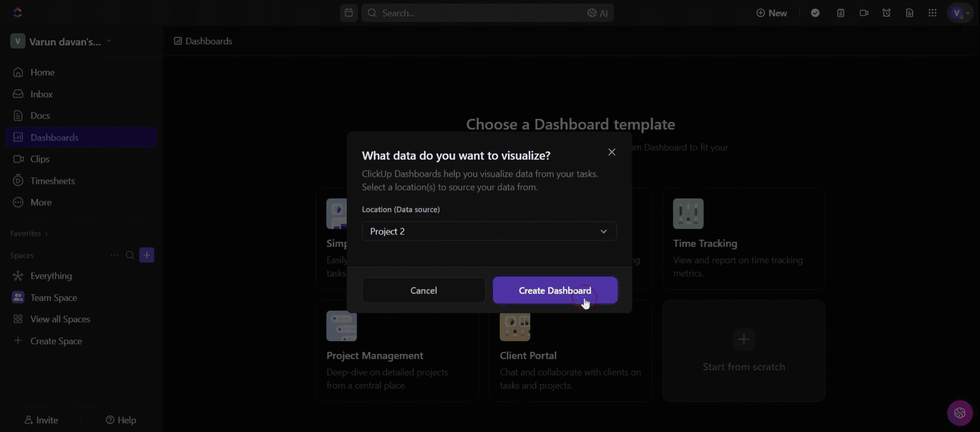
Task: Click the Project Management template icon
Action: coord(341,326)
